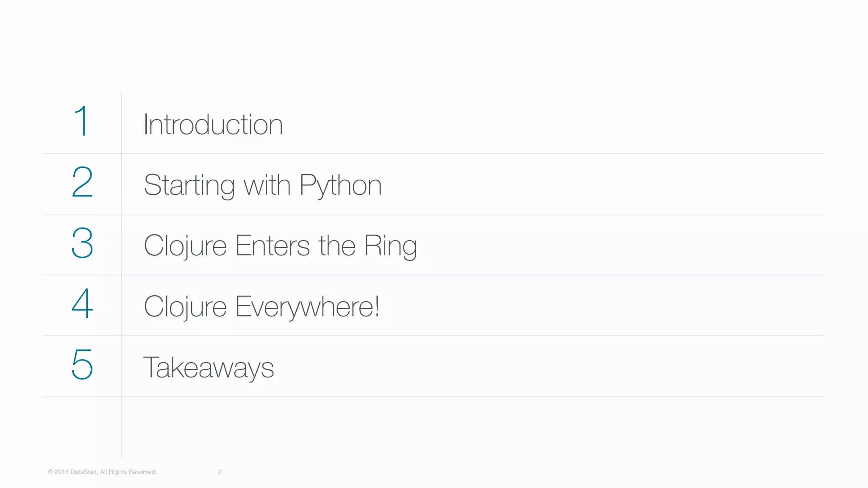Click the word with in the second item
Viewport: 868px width, 488px height.
click(x=267, y=185)
